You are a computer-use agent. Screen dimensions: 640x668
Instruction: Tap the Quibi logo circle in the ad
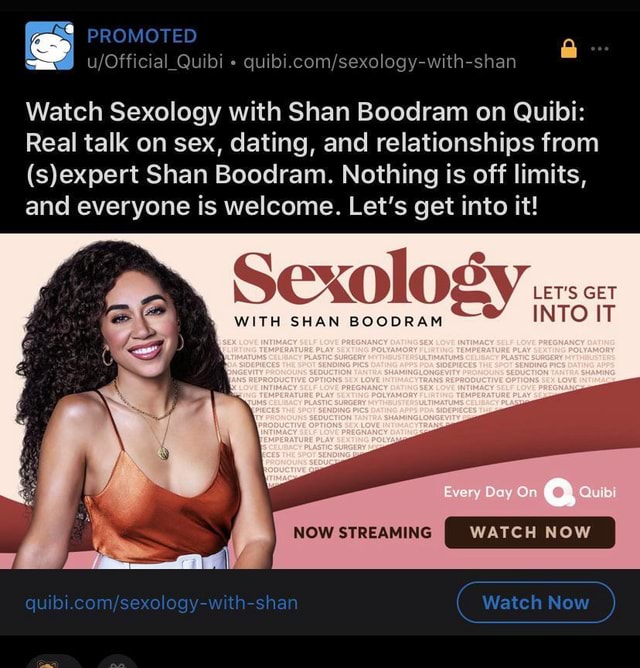click(558, 492)
